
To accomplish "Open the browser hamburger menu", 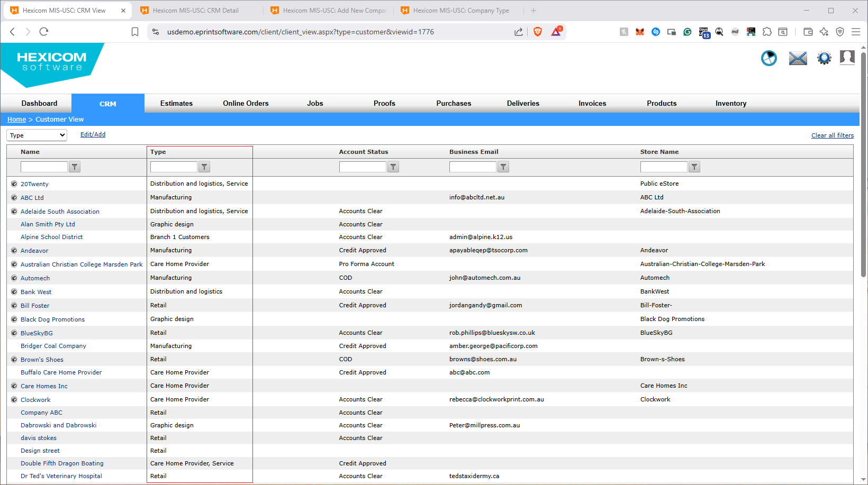I will click(856, 32).
